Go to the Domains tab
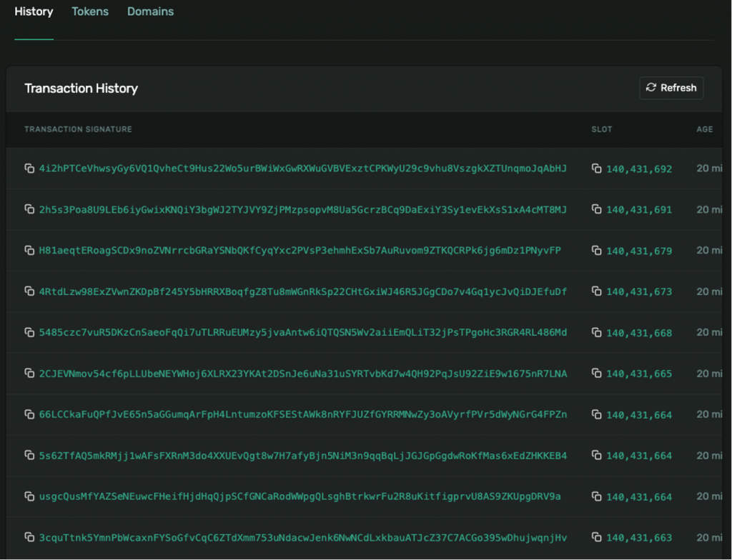This screenshot has width=732, height=560. (x=150, y=11)
